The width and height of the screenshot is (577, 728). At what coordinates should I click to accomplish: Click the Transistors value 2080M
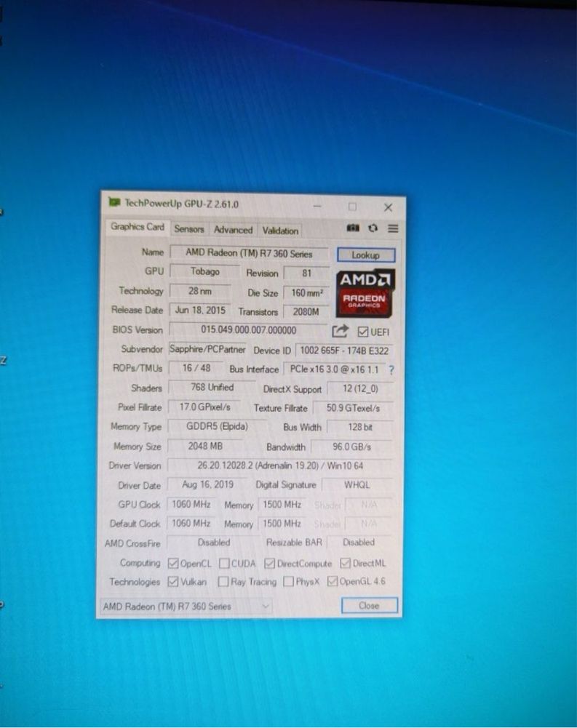point(306,311)
